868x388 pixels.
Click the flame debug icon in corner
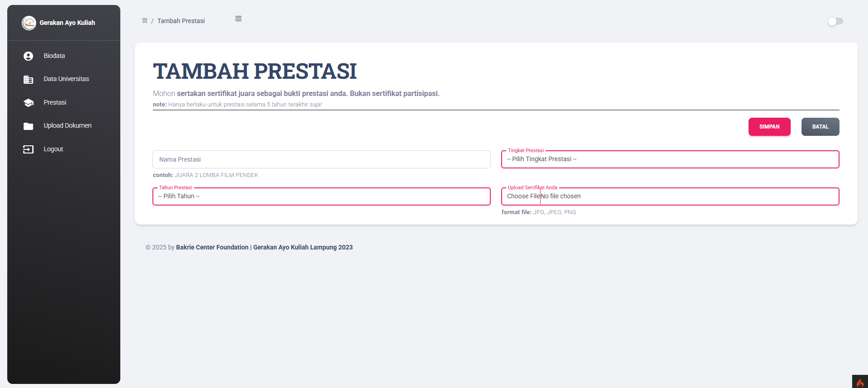pyautogui.click(x=860, y=382)
